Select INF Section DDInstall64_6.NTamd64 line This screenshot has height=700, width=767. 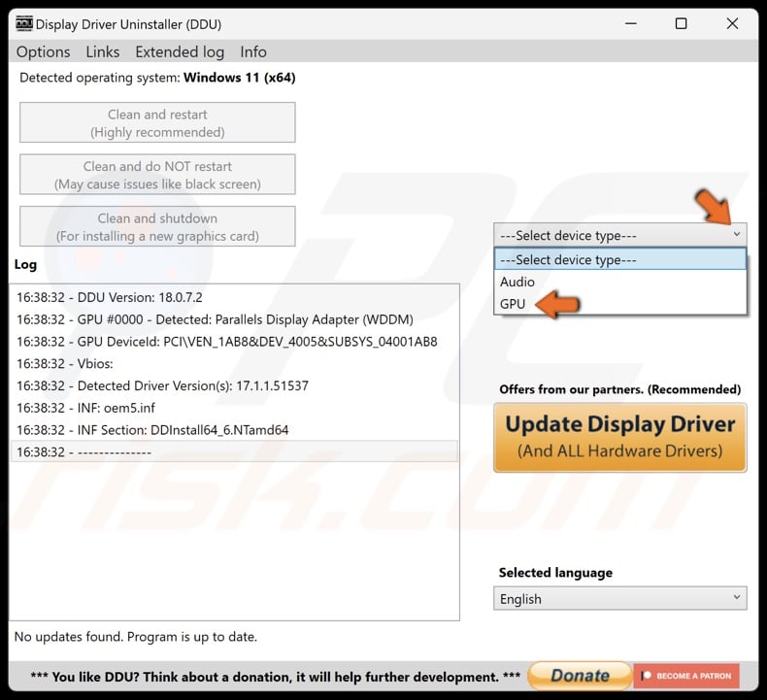(x=234, y=430)
